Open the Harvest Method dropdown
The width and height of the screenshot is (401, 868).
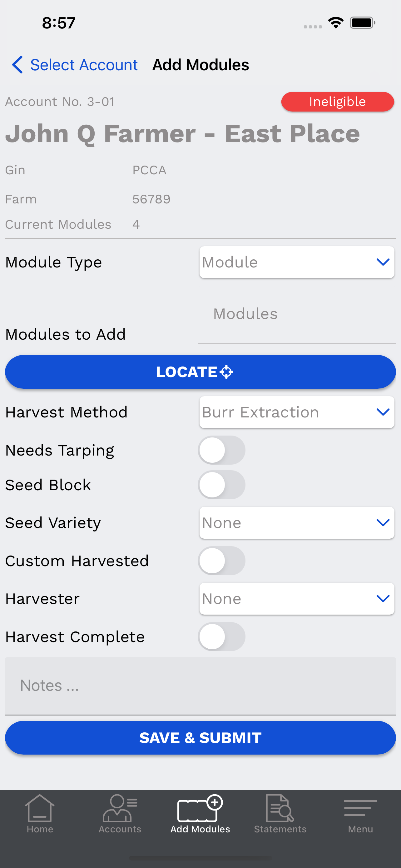click(297, 412)
